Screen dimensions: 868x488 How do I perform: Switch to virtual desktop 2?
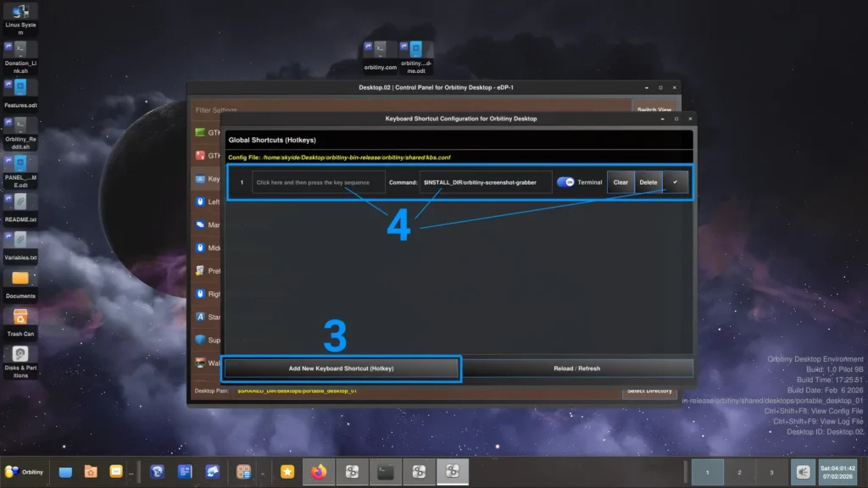pos(738,472)
